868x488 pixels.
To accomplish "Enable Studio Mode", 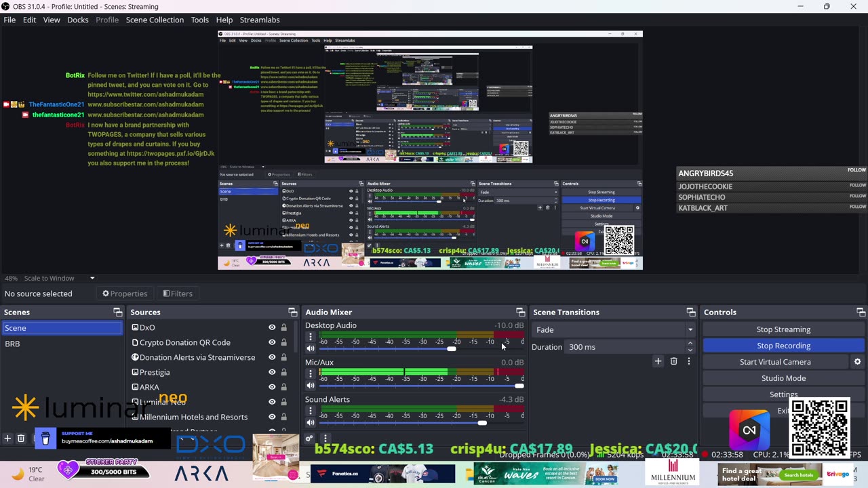I will (783, 378).
